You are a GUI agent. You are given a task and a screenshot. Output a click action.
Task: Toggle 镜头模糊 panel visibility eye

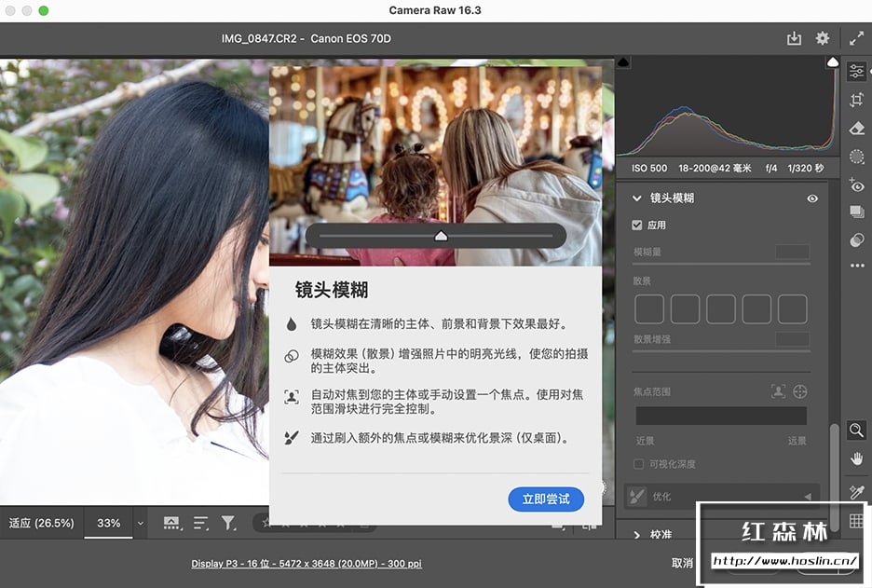[812, 198]
